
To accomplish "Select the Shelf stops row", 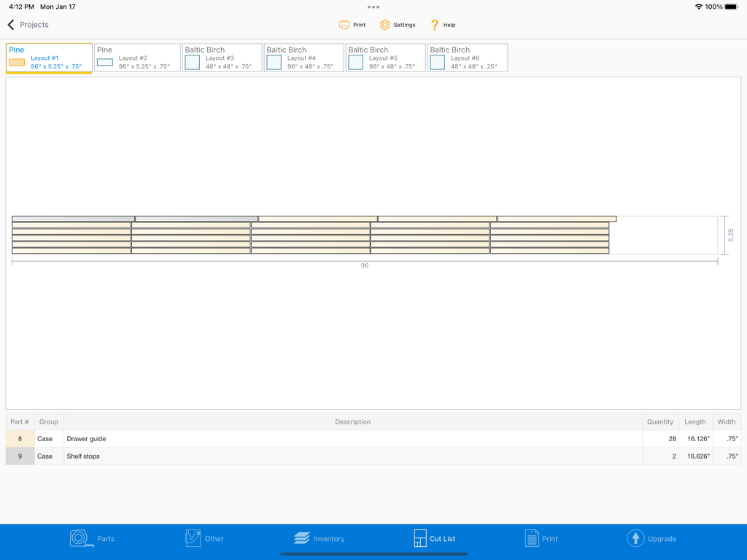I will [x=292, y=456].
